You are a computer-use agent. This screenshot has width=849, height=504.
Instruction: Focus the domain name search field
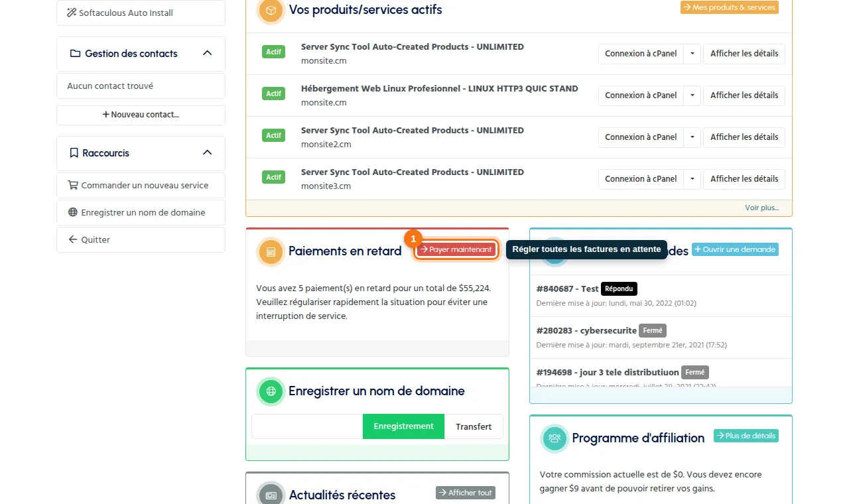coord(307,426)
